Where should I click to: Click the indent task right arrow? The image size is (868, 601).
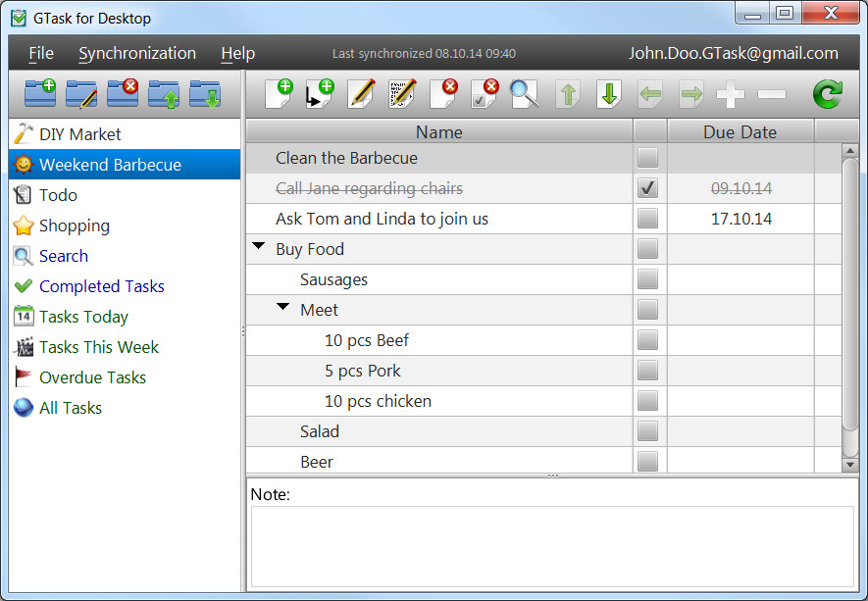tap(691, 93)
